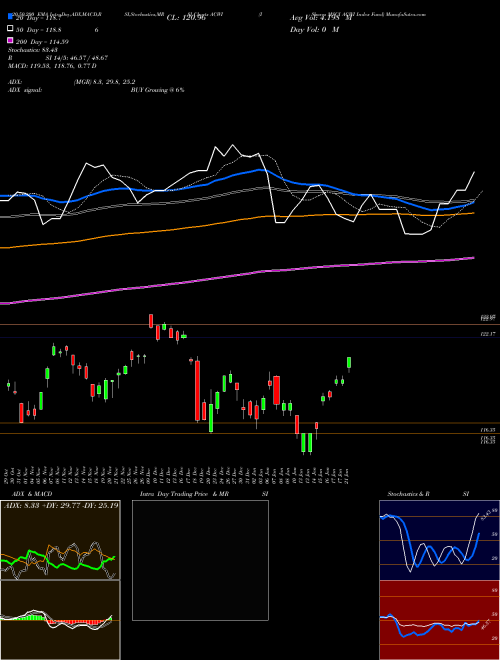
Task: Click the 'Avg Vol: 4.198 M' value
Action: 321,18
